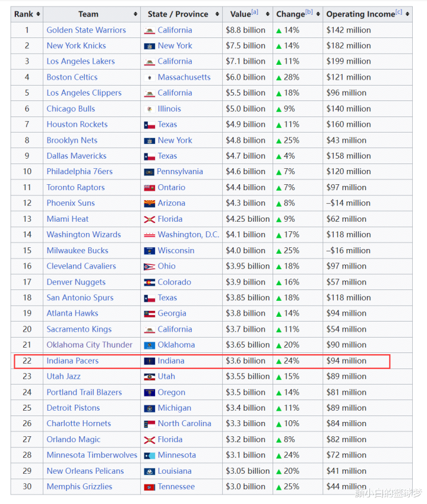Click the Michigan flag icon
The width and height of the screenshot is (427, 504).
point(150,408)
